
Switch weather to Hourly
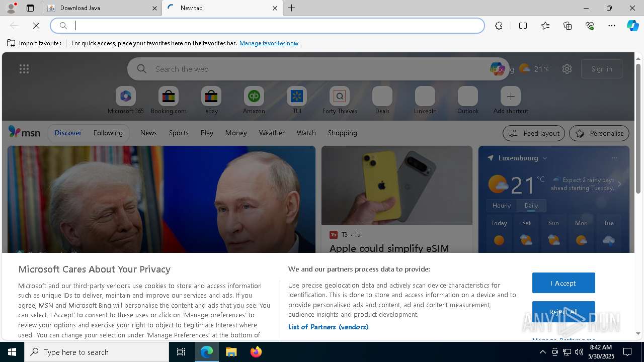pyautogui.click(x=502, y=206)
